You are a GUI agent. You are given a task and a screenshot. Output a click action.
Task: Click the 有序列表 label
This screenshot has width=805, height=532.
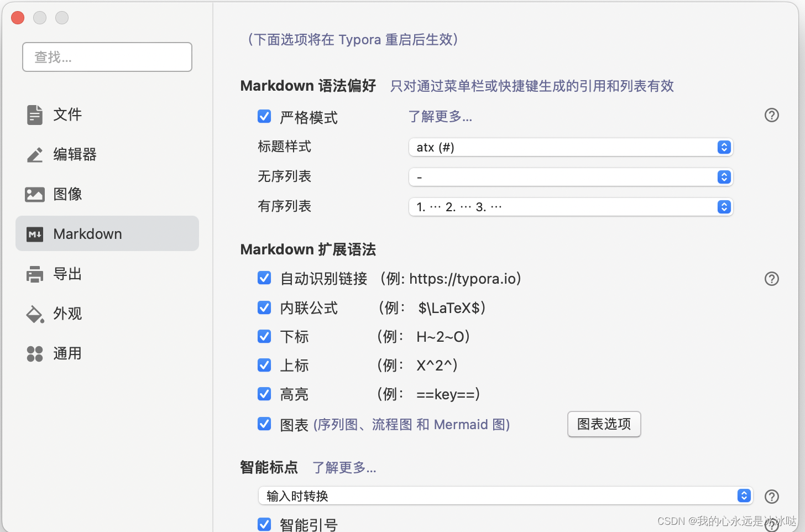pos(285,206)
